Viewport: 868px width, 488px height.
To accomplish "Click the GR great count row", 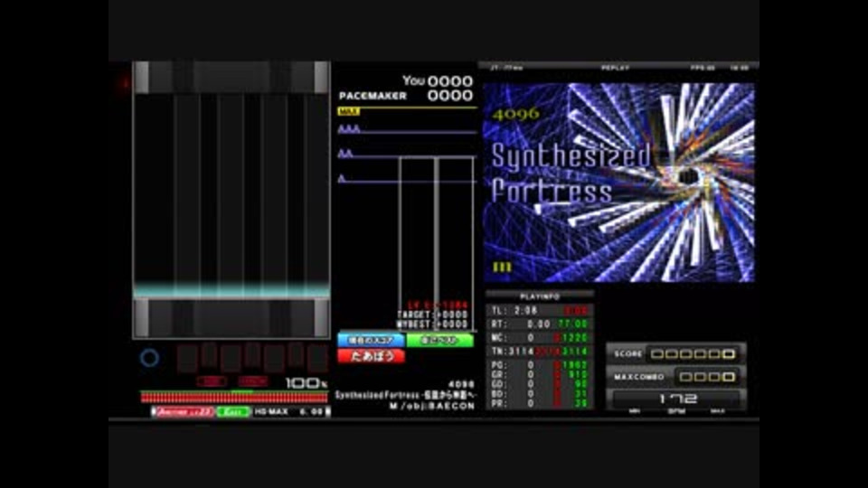I will coord(540,374).
